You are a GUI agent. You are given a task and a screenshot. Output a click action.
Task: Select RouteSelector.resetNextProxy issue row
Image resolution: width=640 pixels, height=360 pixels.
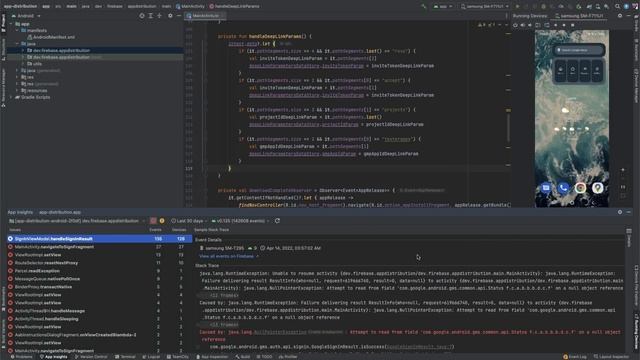point(99,263)
